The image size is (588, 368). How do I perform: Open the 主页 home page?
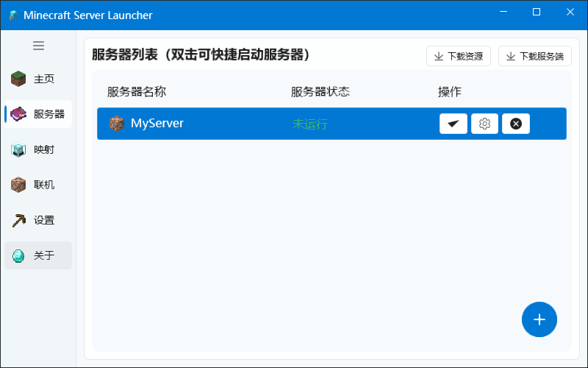tap(38, 79)
